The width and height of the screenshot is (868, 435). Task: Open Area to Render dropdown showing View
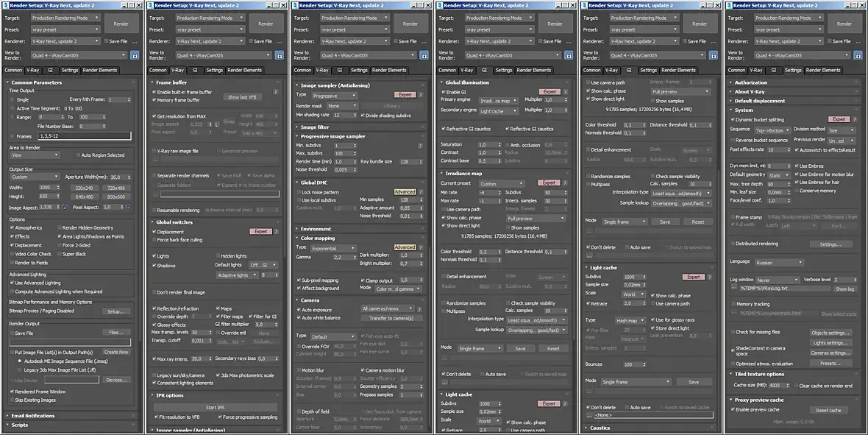click(35, 155)
